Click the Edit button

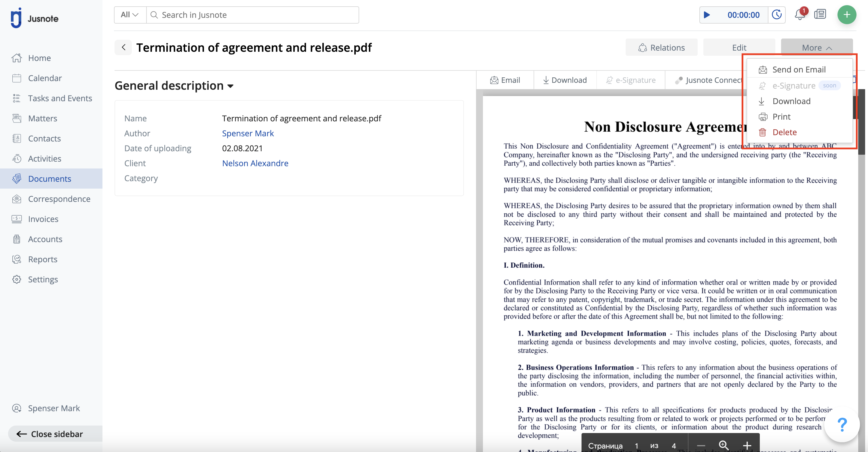pyautogui.click(x=739, y=47)
